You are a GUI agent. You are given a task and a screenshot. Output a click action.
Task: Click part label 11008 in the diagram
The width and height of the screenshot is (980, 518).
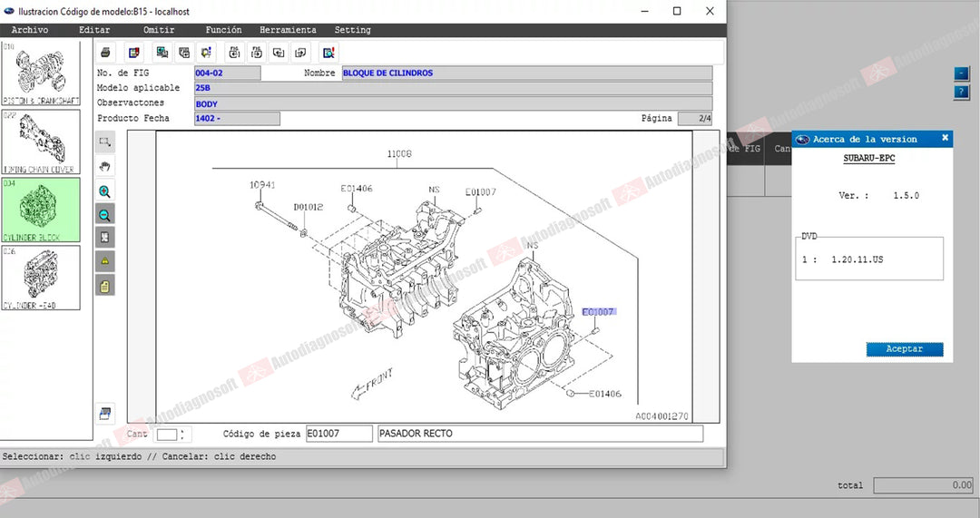point(399,153)
